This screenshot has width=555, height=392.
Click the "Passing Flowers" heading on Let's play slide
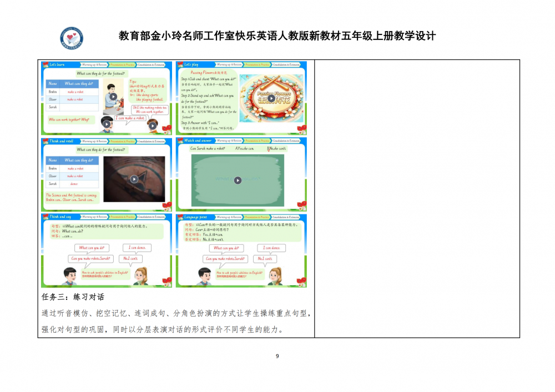coord(209,73)
